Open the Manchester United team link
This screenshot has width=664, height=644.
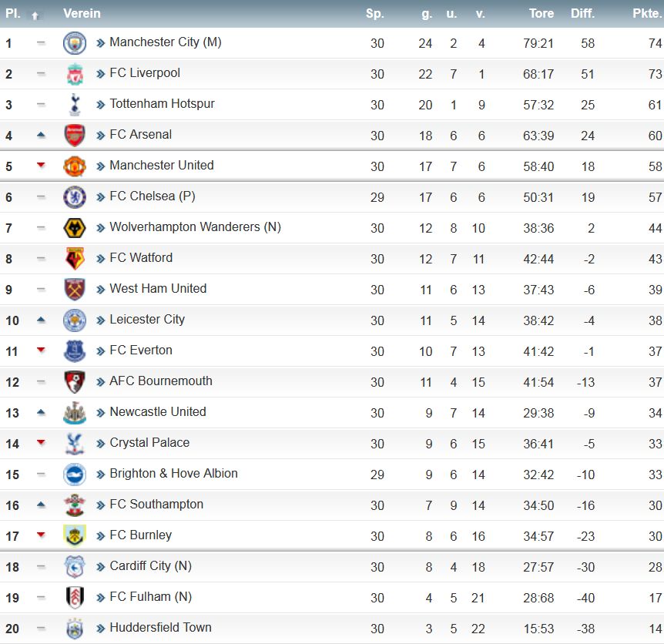point(161,166)
